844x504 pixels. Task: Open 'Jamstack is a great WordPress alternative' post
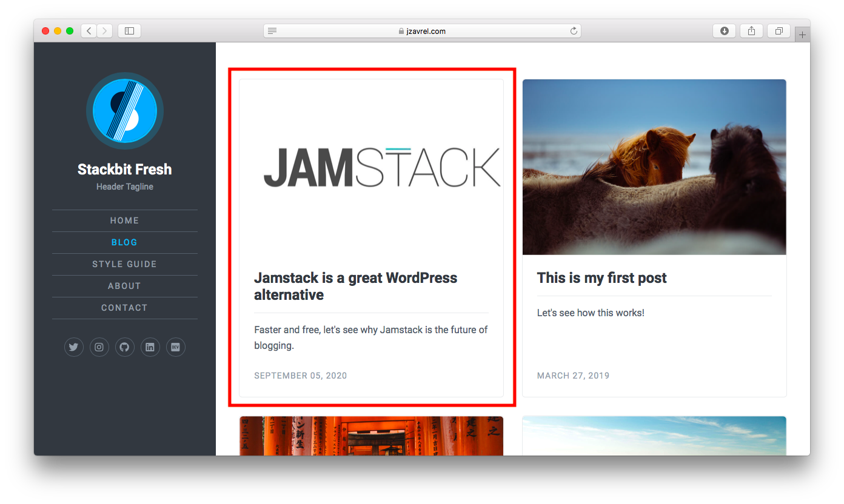coord(356,287)
